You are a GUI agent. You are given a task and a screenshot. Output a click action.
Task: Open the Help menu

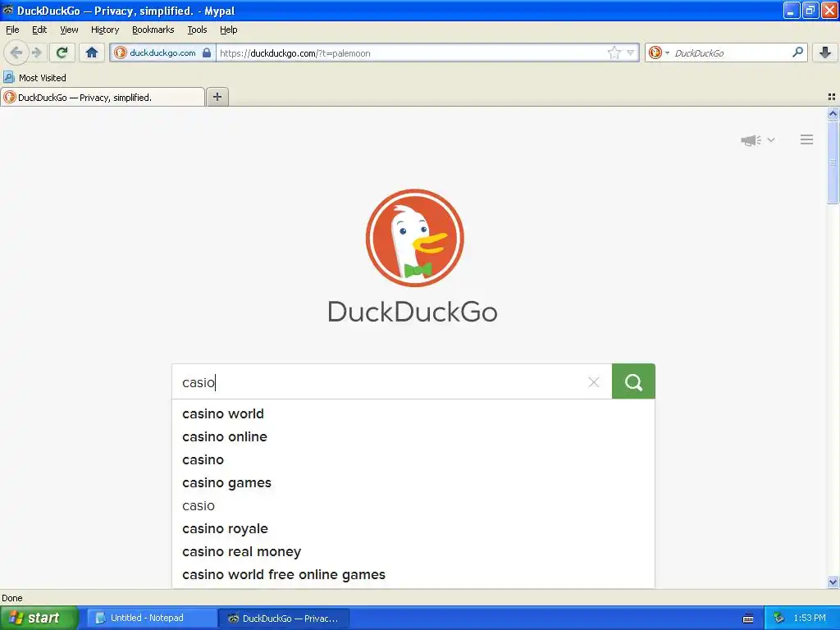tap(229, 30)
